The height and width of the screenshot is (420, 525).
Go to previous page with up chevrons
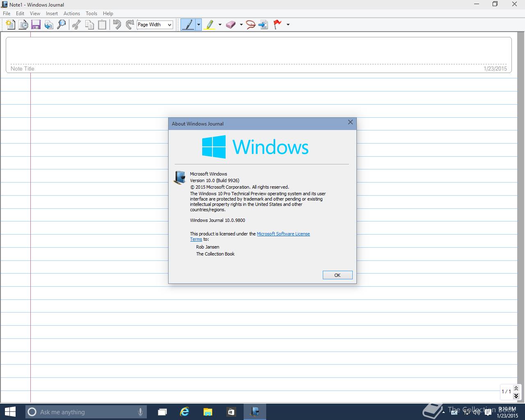[516, 388]
